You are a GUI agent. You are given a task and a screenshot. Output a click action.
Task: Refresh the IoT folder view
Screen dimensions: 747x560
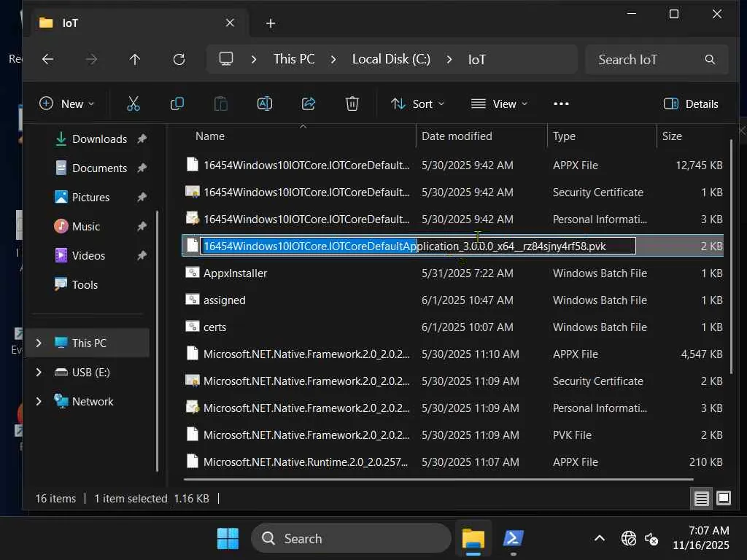pyautogui.click(x=179, y=60)
